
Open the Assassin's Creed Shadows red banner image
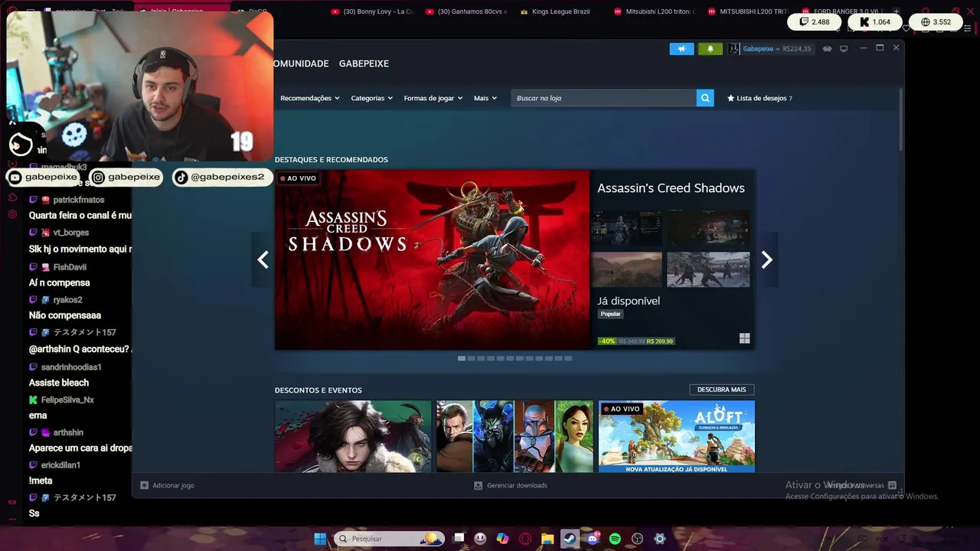(432, 259)
